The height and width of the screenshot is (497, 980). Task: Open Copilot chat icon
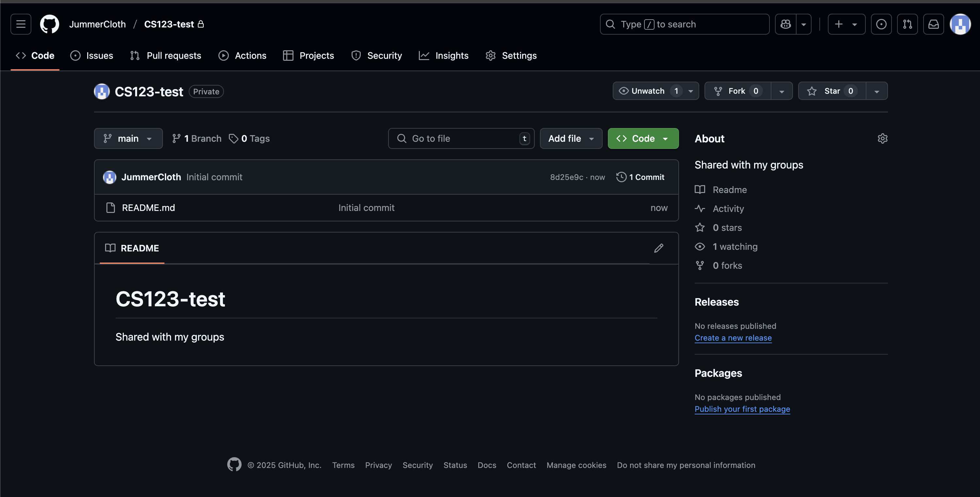coord(785,24)
